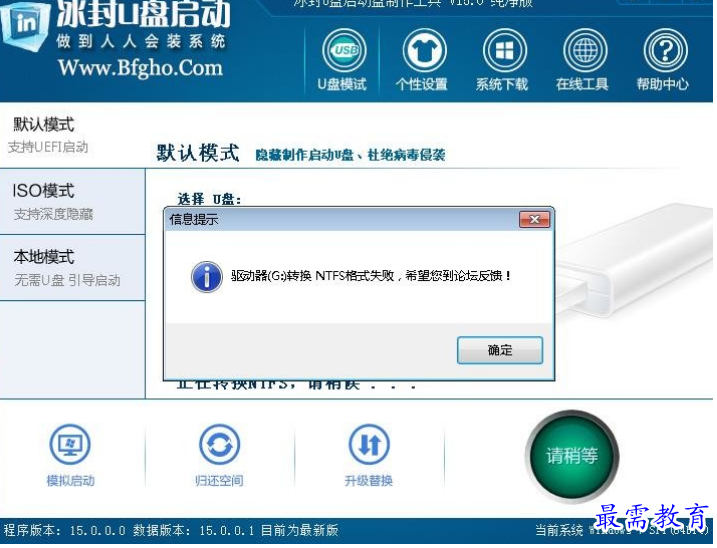Image resolution: width=717 pixels, height=548 pixels.
Task: Click the 模拟启动 label
Action: tap(70, 481)
